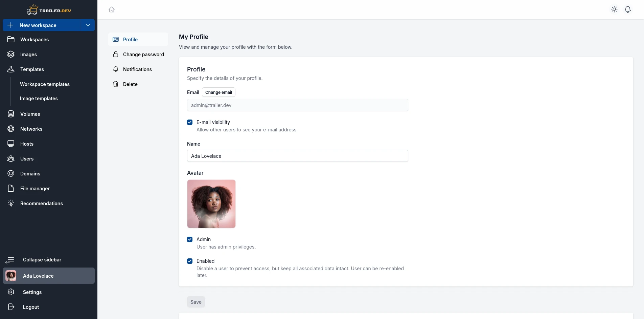Open Workspace templates submenu item
Viewport: 644px width, 319px height.
(45, 84)
